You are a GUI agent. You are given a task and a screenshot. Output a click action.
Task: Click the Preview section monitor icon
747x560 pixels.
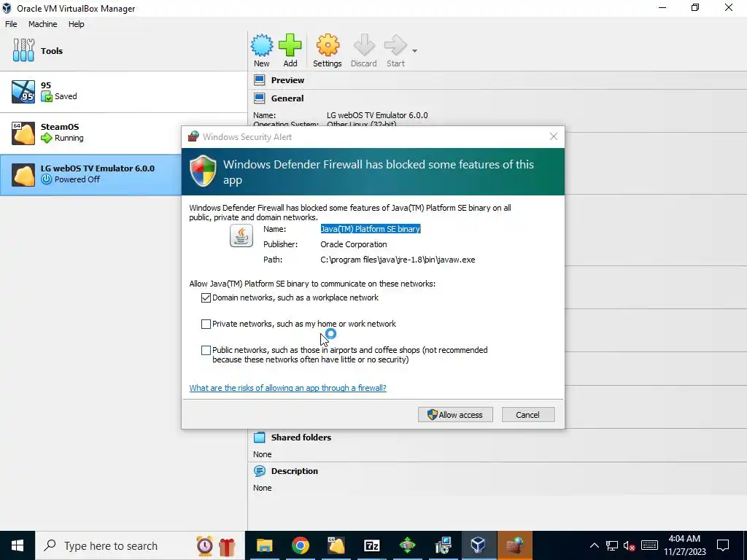pos(260,80)
